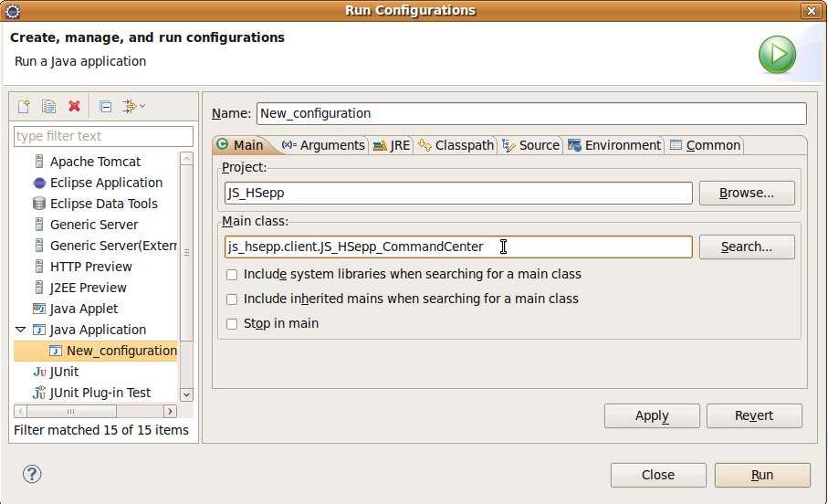Click Browse to choose a project

pyautogui.click(x=746, y=194)
